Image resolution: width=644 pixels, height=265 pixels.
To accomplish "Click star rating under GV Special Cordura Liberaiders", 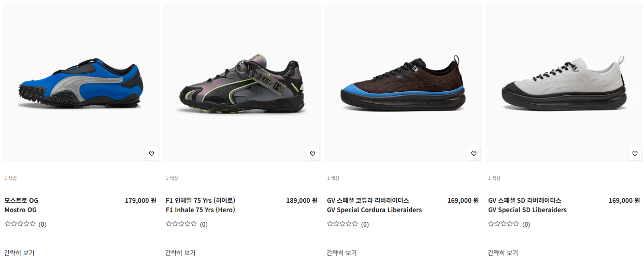I will click(x=342, y=224).
